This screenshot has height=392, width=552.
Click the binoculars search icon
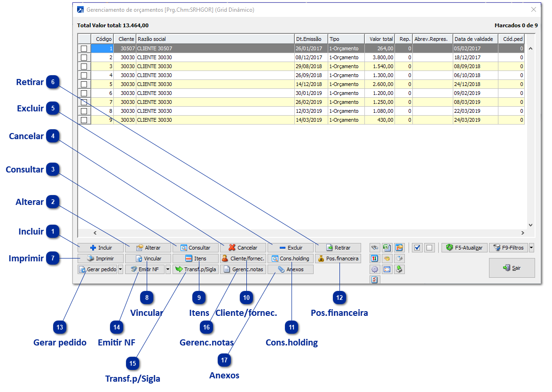point(375,247)
